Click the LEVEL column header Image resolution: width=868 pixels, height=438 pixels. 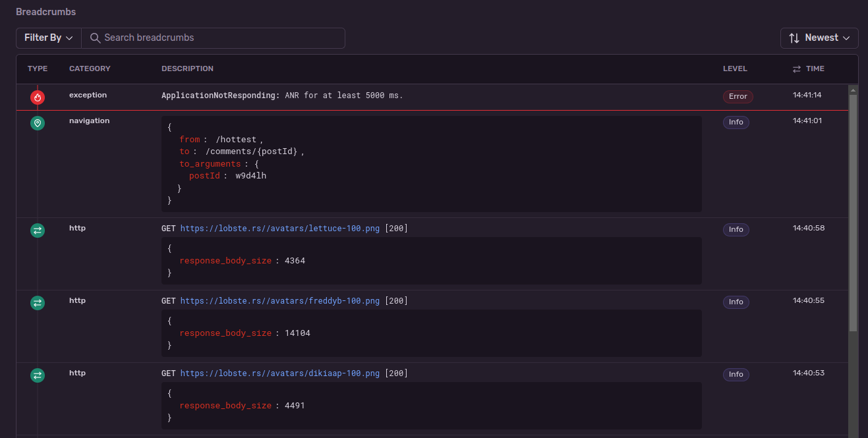coord(735,68)
